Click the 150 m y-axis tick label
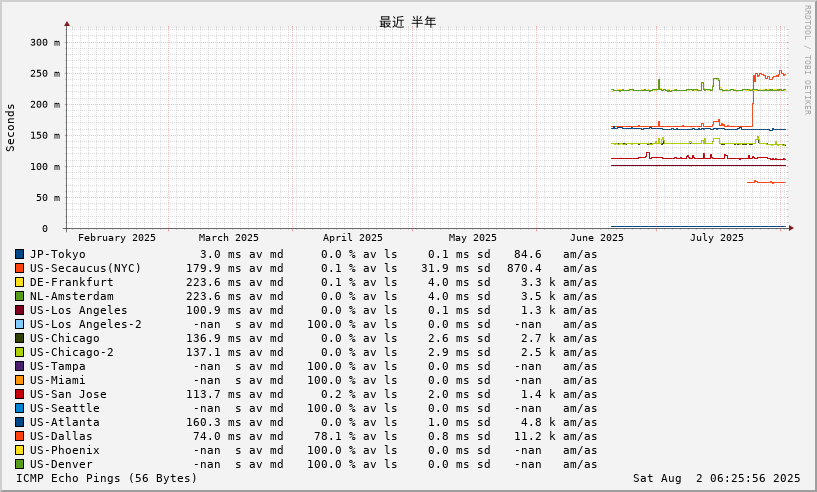Viewport: 817px width, 492px height. point(45,136)
